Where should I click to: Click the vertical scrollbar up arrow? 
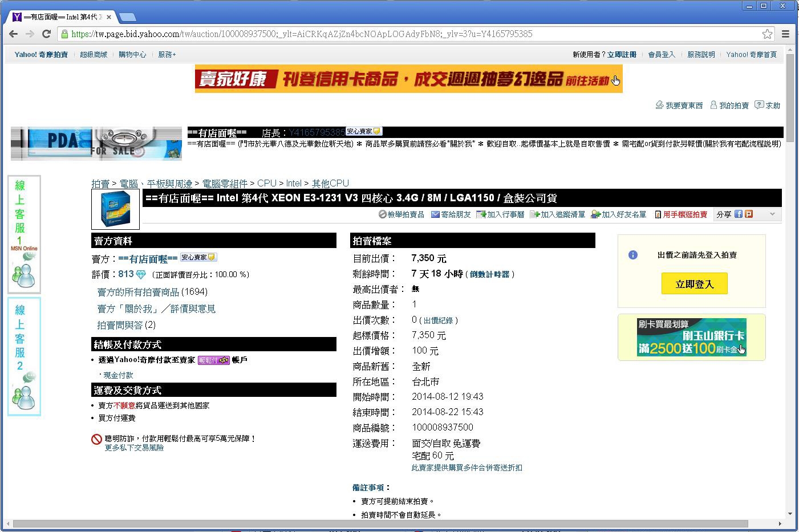790,50
